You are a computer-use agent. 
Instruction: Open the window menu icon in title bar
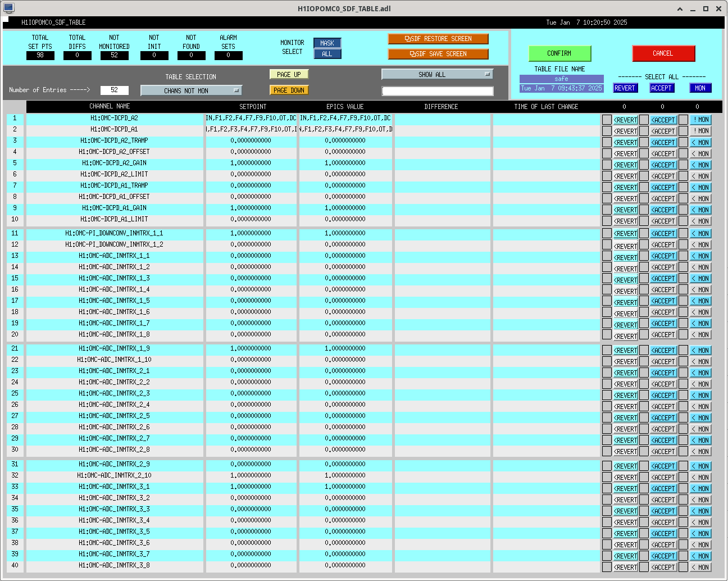[8, 8]
